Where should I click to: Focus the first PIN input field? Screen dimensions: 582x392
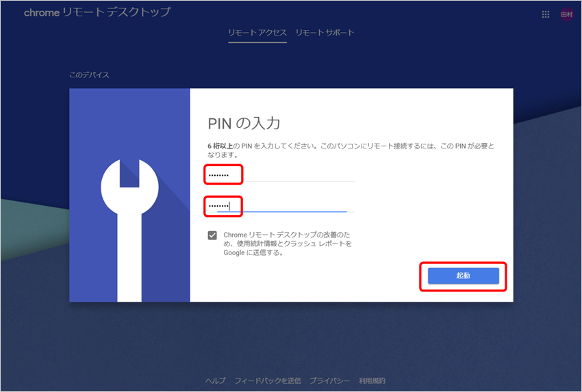pos(281,174)
